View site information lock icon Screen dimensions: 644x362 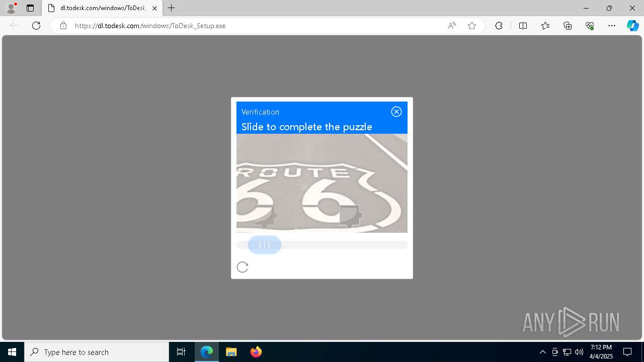[63, 26]
